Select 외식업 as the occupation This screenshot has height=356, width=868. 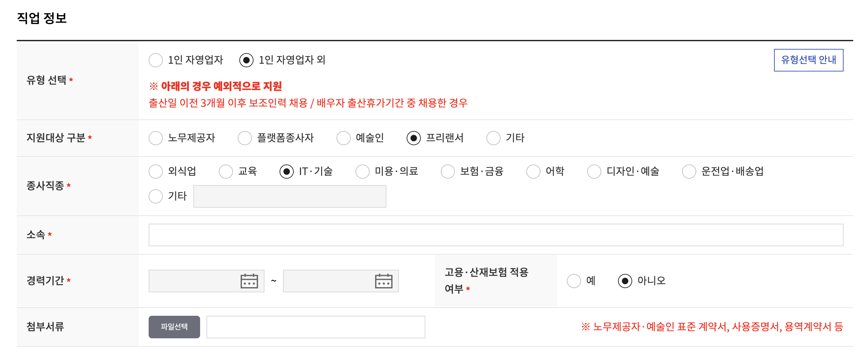click(x=156, y=172)
